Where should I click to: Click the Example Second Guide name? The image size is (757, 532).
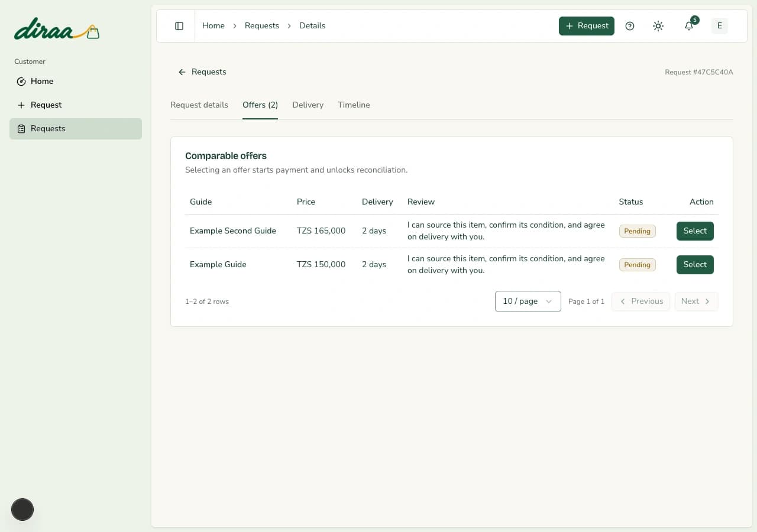point(233,231)
